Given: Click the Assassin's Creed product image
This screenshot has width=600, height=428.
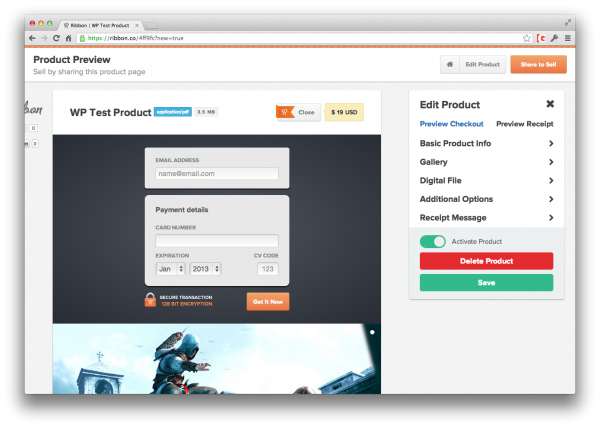Looking at the screenshot, I should click(217, 359).
